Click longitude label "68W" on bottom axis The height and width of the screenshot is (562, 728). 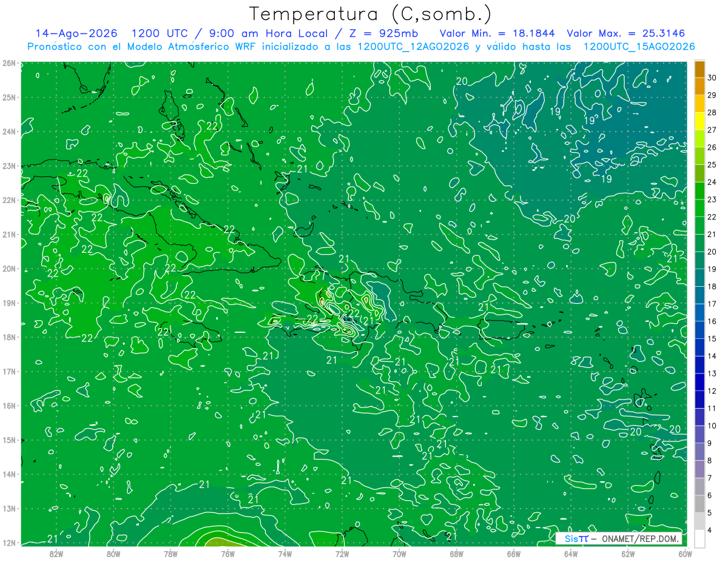457,554
